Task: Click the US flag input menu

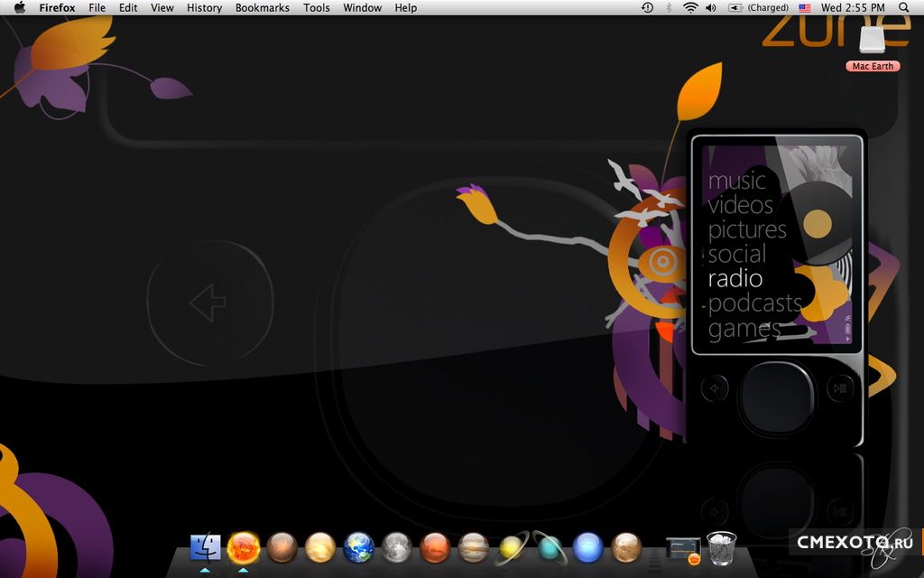Action: click(805, 7)
